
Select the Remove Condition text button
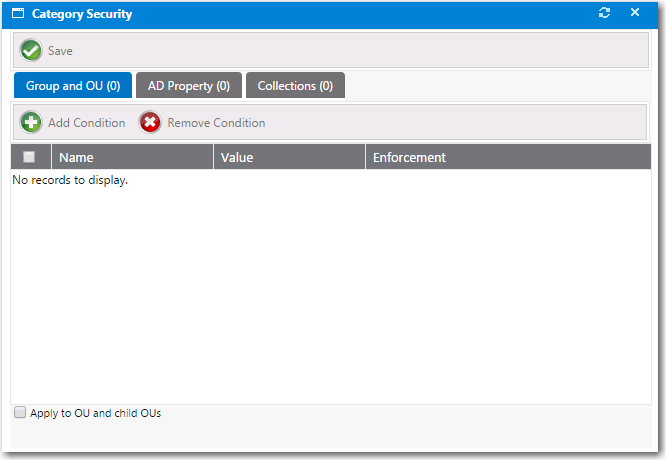216,123
